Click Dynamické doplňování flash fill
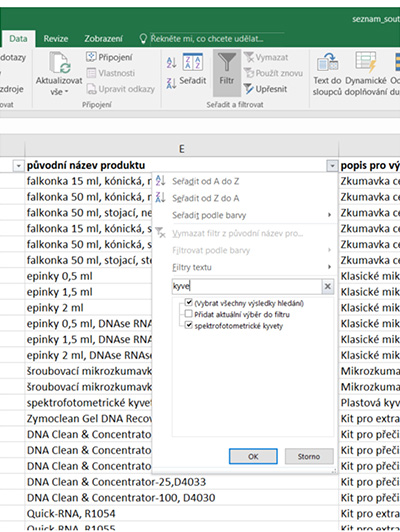The image size is (400, 532). tap(366, 73)
